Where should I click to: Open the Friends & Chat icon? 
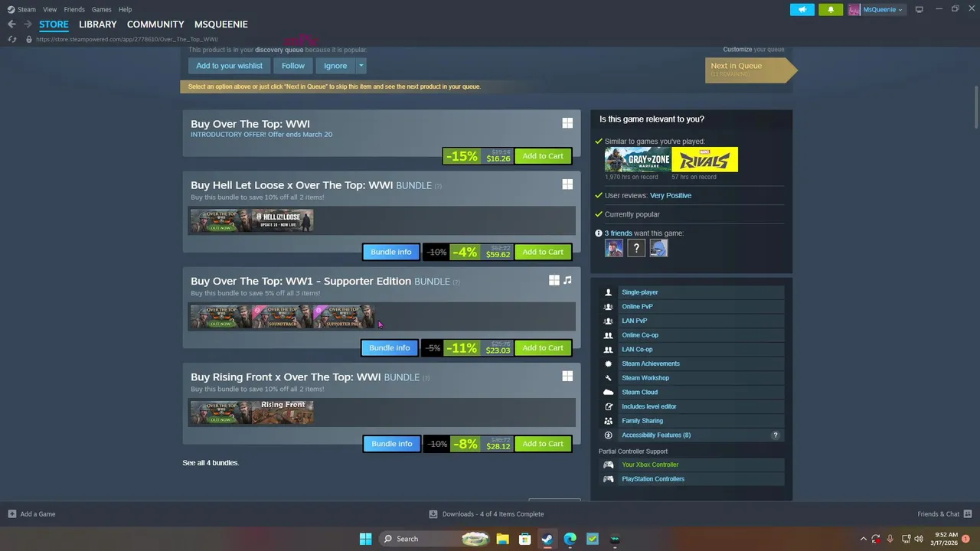point(968,514)
